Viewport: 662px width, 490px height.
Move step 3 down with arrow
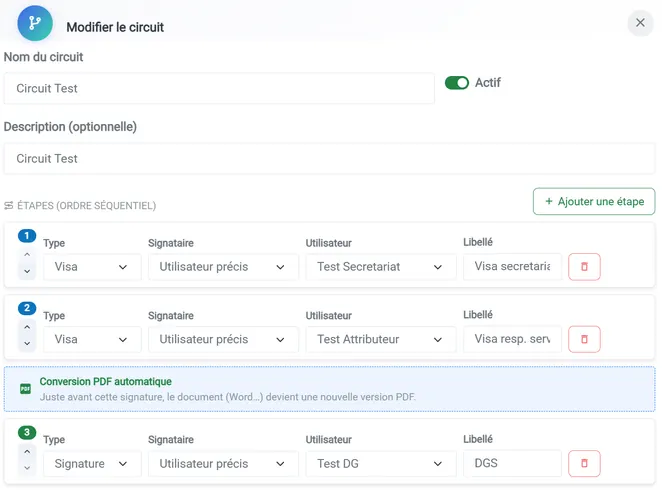(x=27, y=468)
